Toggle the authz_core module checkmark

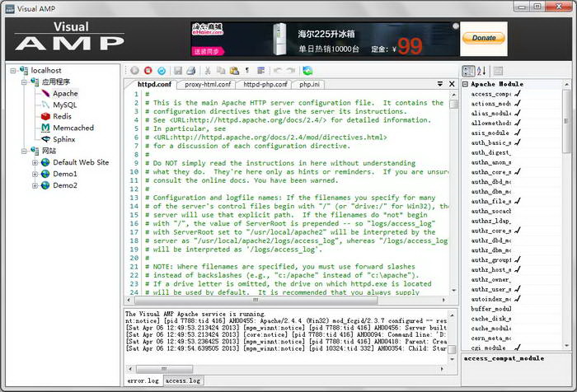coord(518,231)
